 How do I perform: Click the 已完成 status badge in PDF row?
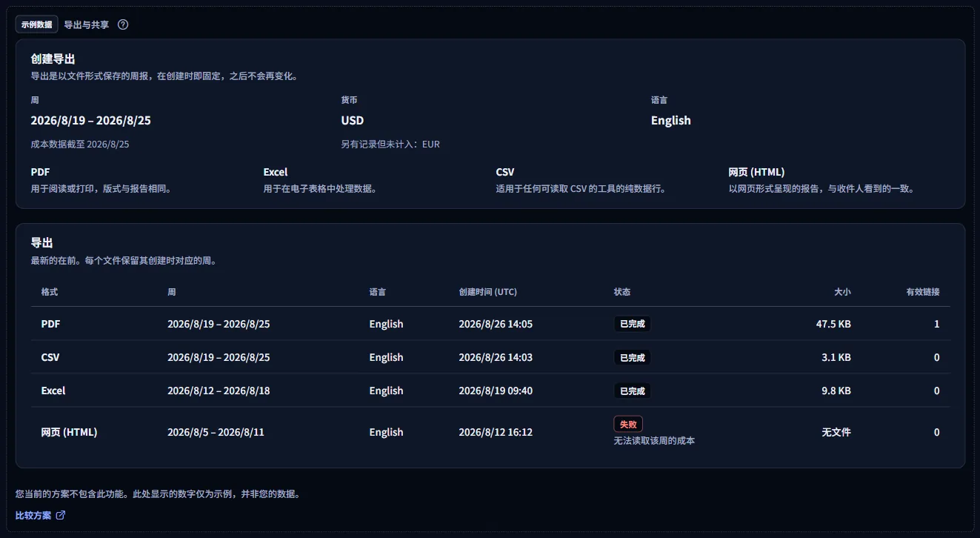coord(633,324)
